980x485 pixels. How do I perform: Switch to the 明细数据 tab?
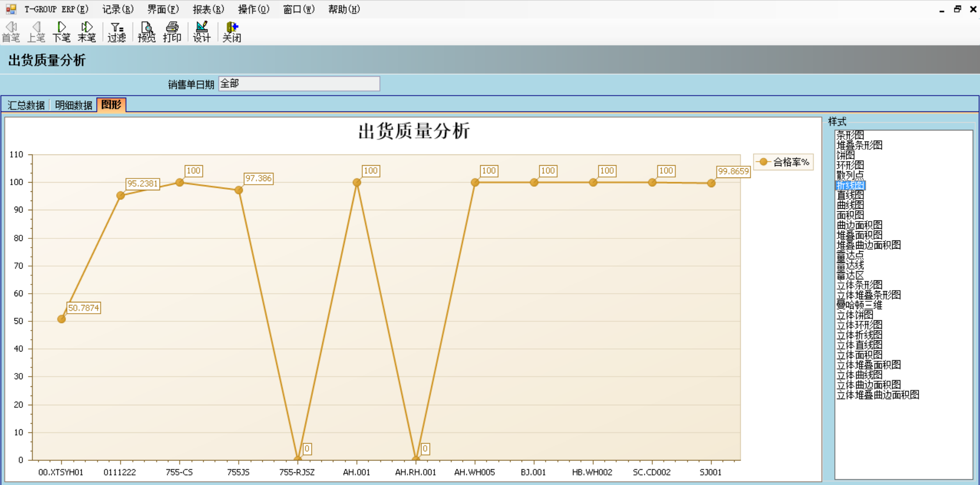click(74, 105)
